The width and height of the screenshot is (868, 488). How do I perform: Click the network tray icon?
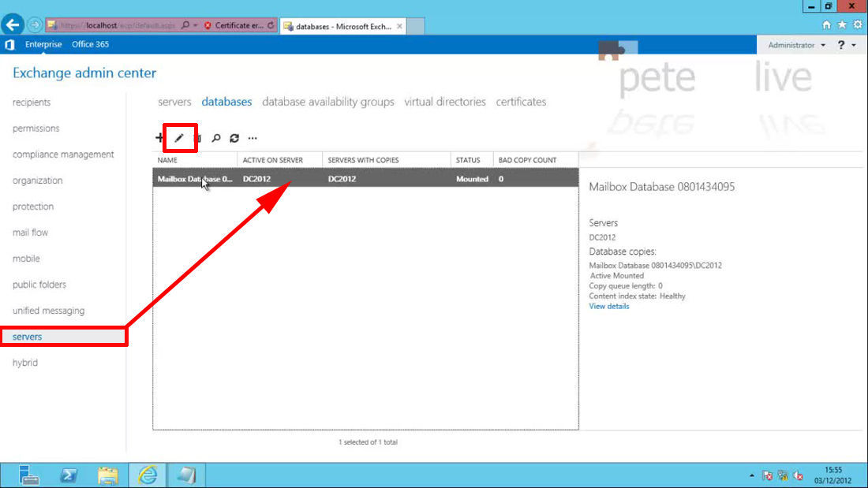tap(783, 475)
